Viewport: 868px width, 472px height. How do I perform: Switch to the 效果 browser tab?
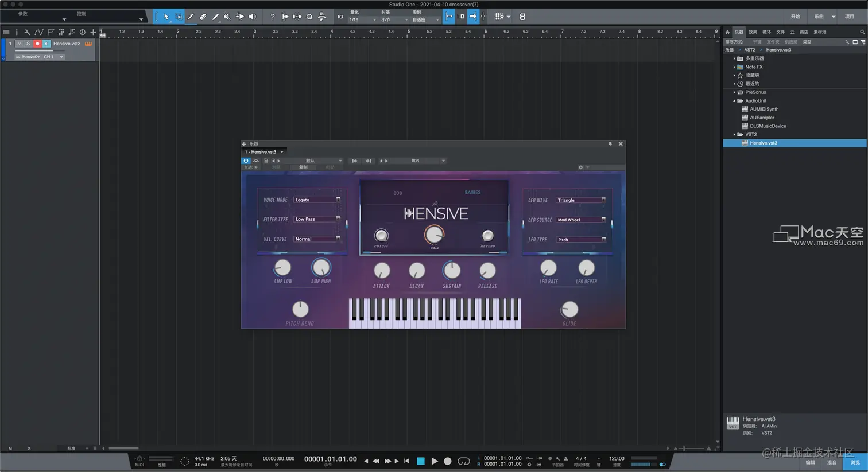753,32
